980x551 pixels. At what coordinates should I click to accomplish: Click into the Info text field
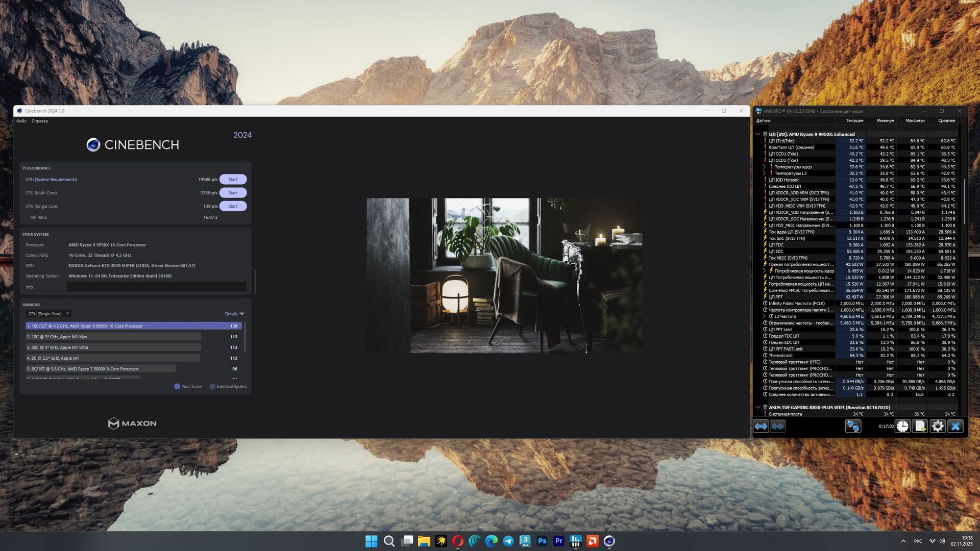pos(156,287)
